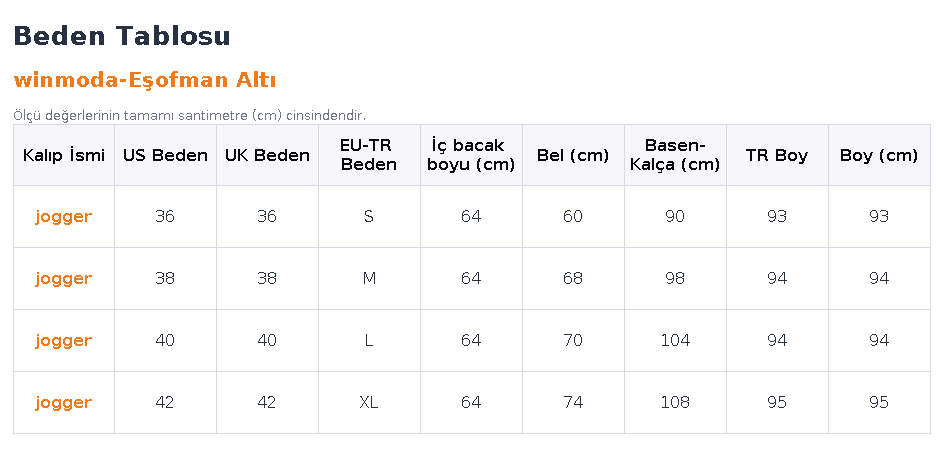Select the Basen-Kalça (cm) column header
Screen dimensions: 941x456
click(675, 155)
